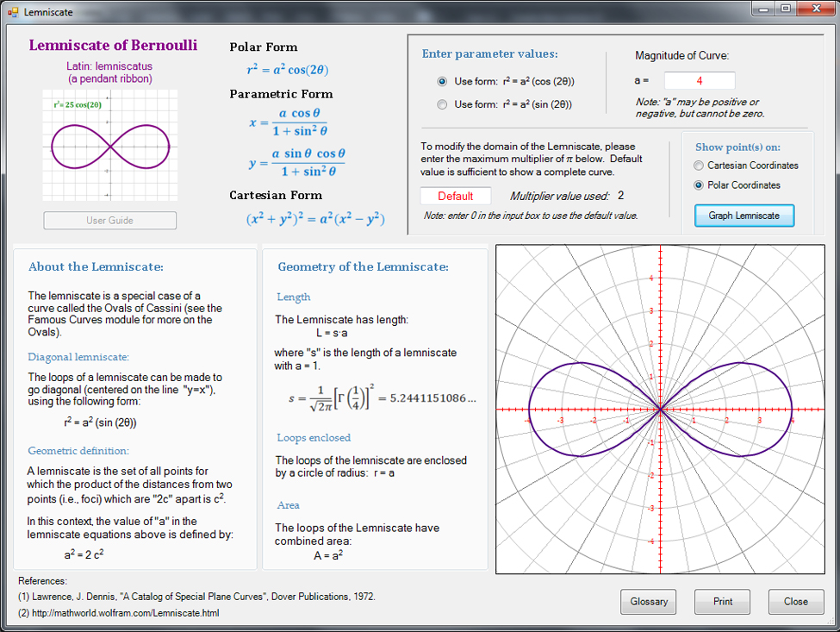Choose Cartesian Coordinates option
The height and width of the screenshot is (632, 840).
pos(699,166)
